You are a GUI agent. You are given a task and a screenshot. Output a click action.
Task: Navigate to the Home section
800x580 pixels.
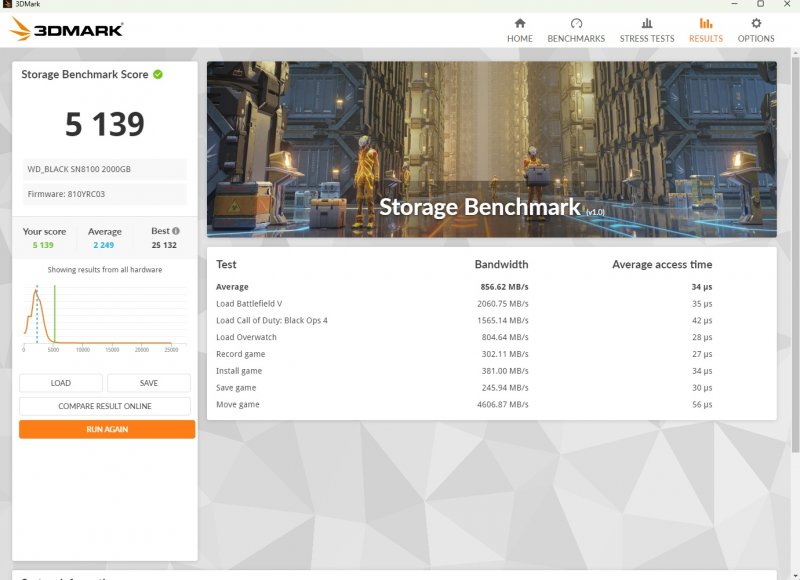coord(520,31)
